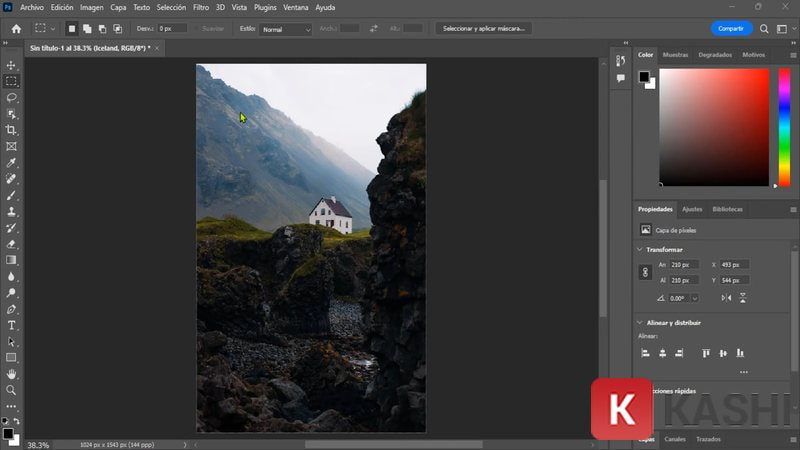Open the rotation angle dropdown
Image resolution: width=800 pixels, height=450 pixels.
(x=695, y=298)
